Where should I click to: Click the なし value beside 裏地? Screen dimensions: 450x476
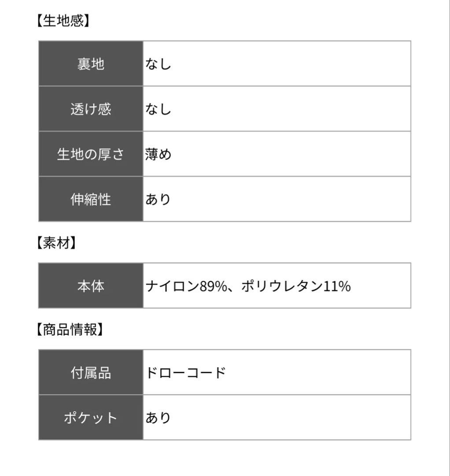[158, 64]
